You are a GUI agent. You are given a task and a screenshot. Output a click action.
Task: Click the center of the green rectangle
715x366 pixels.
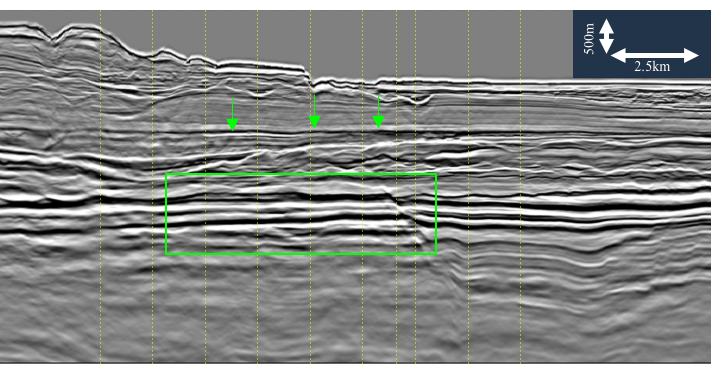click(x=301, y=214)
